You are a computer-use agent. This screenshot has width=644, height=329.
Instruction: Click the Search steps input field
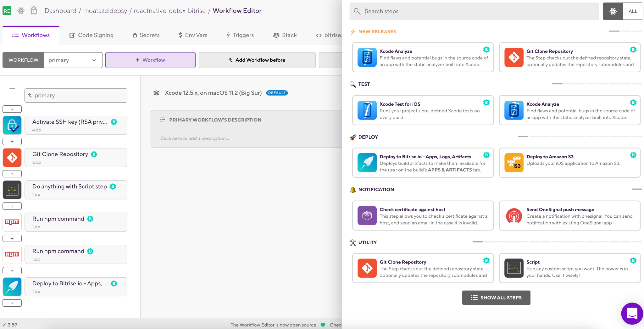474,11
